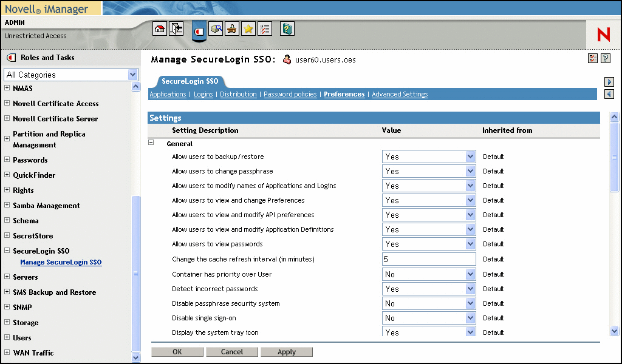Expand the Schema role
The height and width of the screenshot is (364, 622).
[x=7, y=220]
